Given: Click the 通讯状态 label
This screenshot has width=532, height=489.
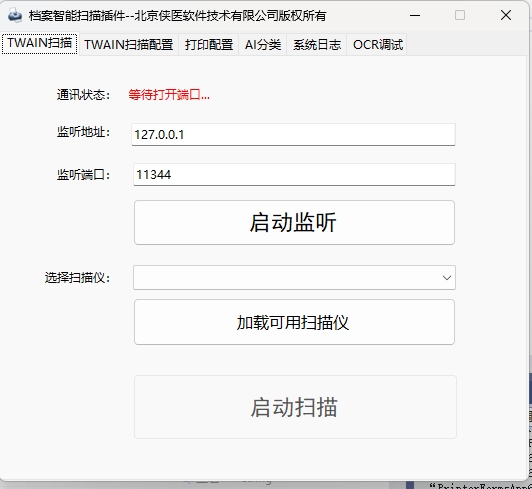Looking at the screenshot, I should (83, 95).
